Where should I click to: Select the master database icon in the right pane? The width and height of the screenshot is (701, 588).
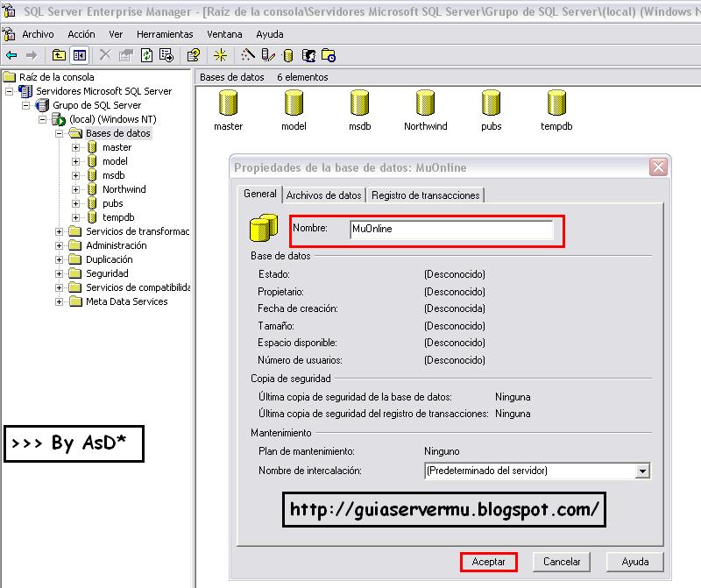pyautogui.click(x=229, y=103)
